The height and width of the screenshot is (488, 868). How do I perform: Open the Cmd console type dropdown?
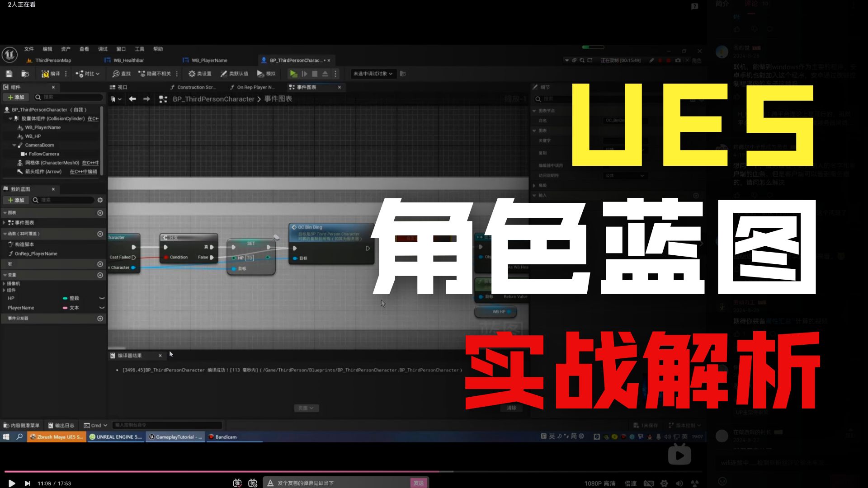[95, 425]
